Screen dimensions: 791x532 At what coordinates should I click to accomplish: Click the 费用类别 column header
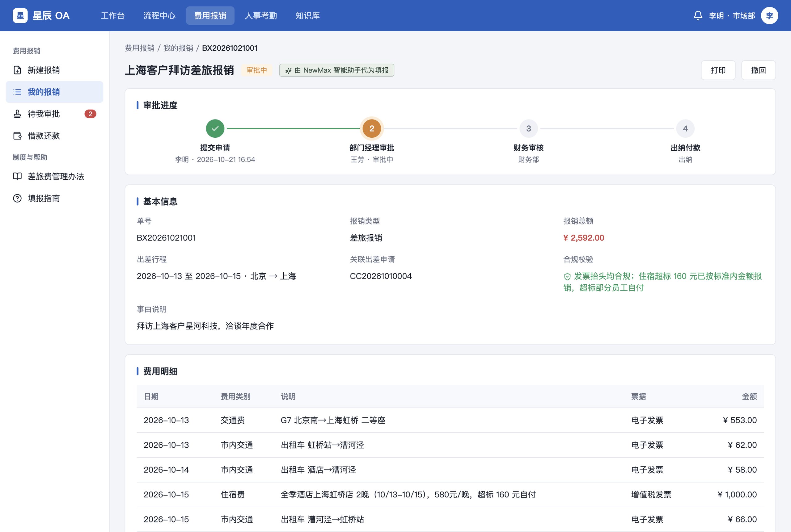coord(236,397)
